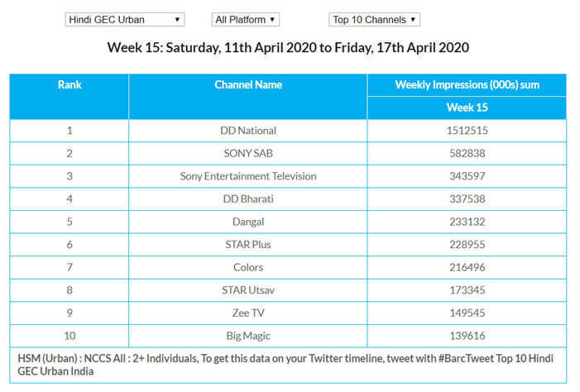
Task: Select the DD National channel cell
Action: click(x=248, y=131)
